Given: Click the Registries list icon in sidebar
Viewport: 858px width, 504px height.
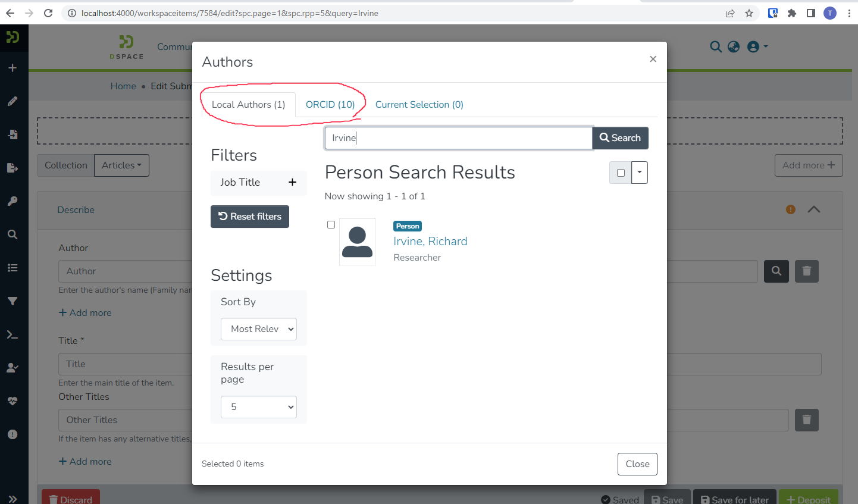Looking at the screenshot, I should 13,267.
